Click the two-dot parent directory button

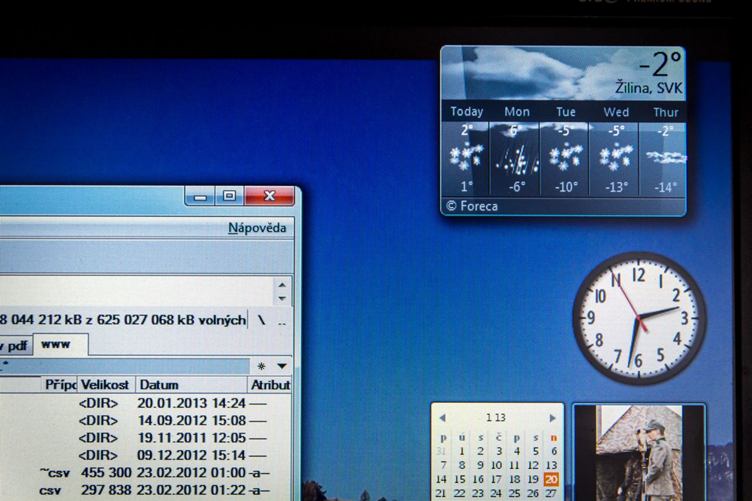pyautogui.click(x=282, y=321)
